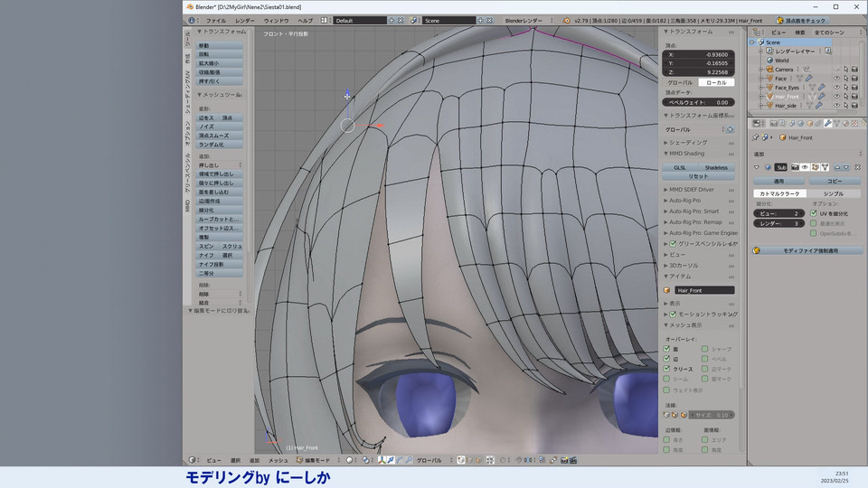Open the World globe tab in properties

click(x=800, y=124)
